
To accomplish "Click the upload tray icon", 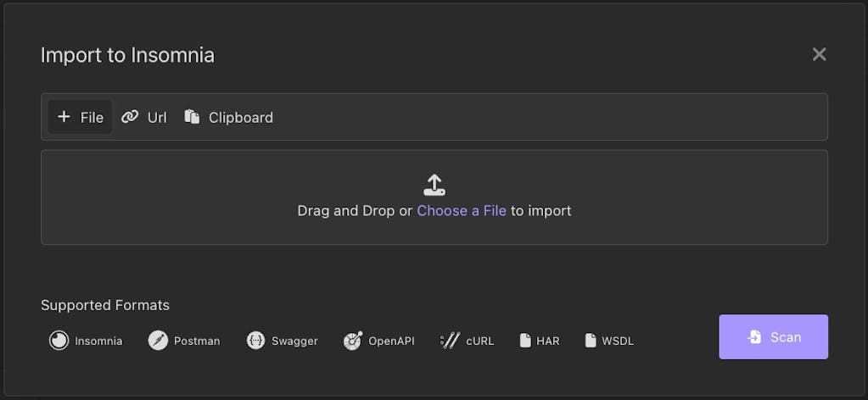I will (434, 185).
